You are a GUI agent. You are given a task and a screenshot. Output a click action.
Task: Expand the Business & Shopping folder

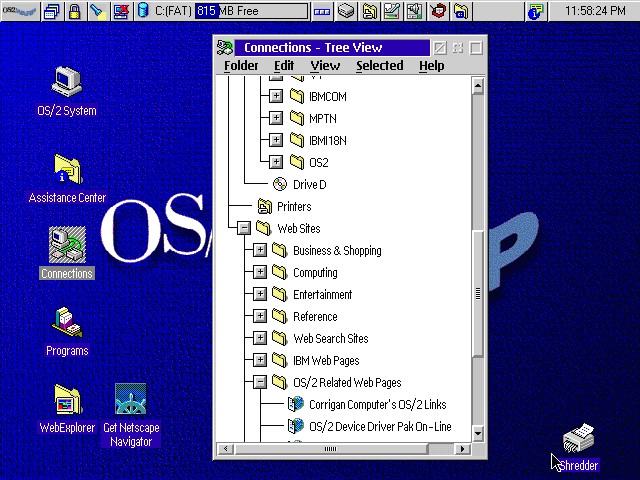260,251
